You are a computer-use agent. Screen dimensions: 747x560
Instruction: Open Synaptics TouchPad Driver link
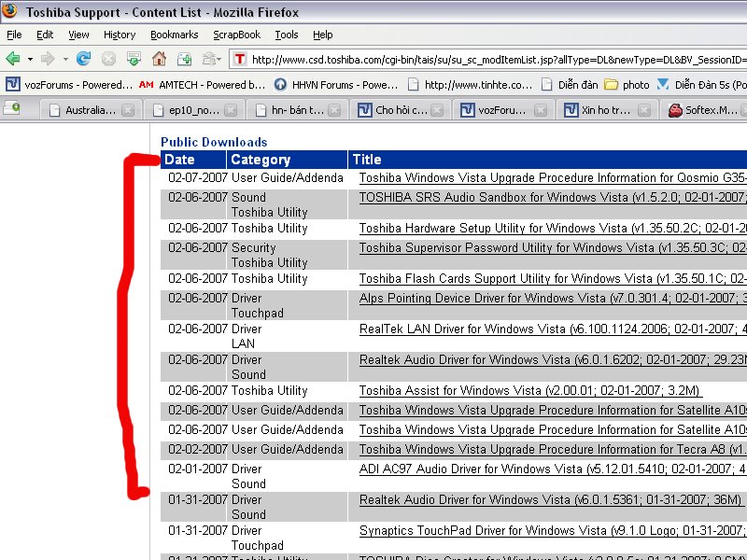(x=553, y=531)
